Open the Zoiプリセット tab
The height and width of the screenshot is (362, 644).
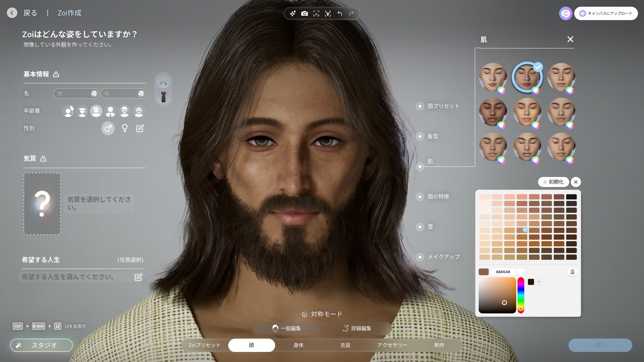point(204,345)
